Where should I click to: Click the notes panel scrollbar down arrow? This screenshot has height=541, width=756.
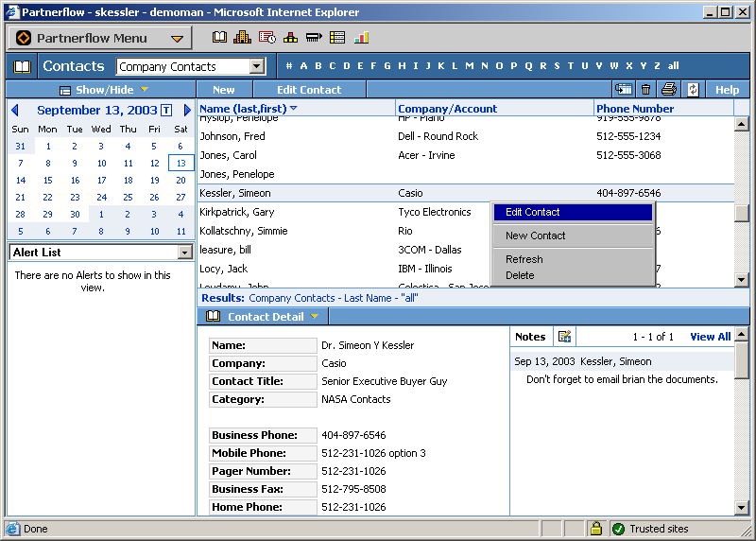click(x=741, y=507)
